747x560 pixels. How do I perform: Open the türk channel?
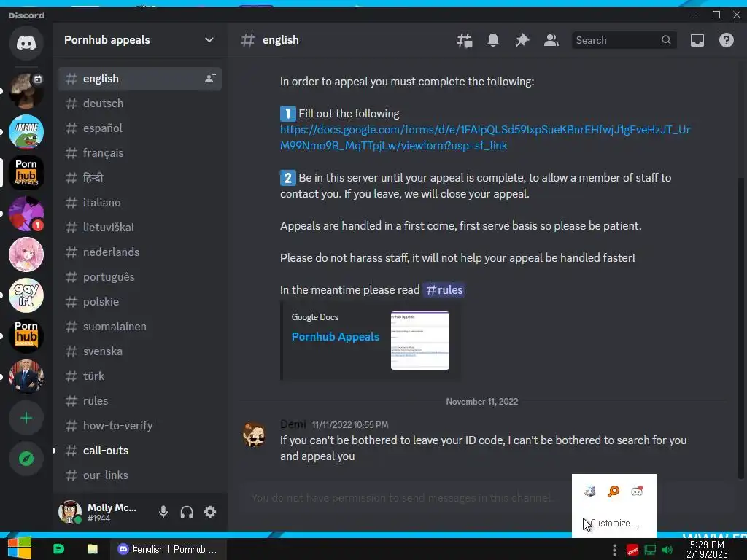click(139, 376)
